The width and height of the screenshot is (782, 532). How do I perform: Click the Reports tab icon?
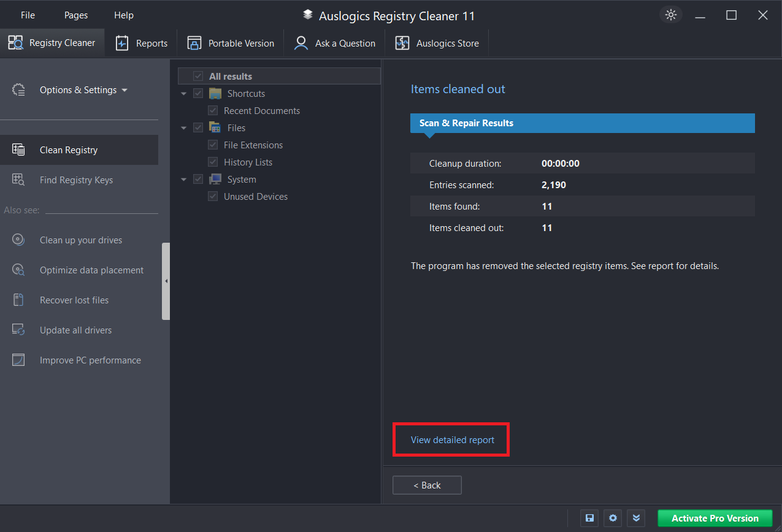(x=122, y=43)
